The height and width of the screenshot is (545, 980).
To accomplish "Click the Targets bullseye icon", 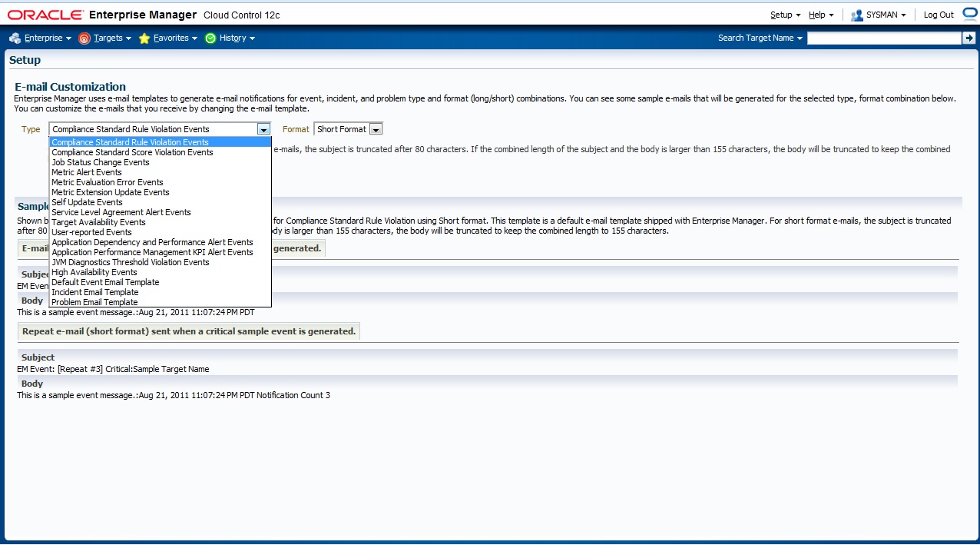I will point(84,38).
